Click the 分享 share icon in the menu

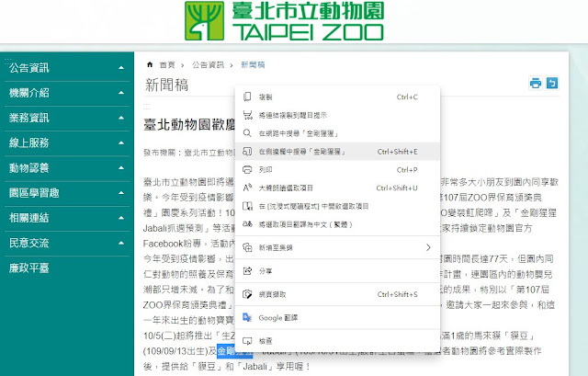pyautogui.click(x=247, y=270)
